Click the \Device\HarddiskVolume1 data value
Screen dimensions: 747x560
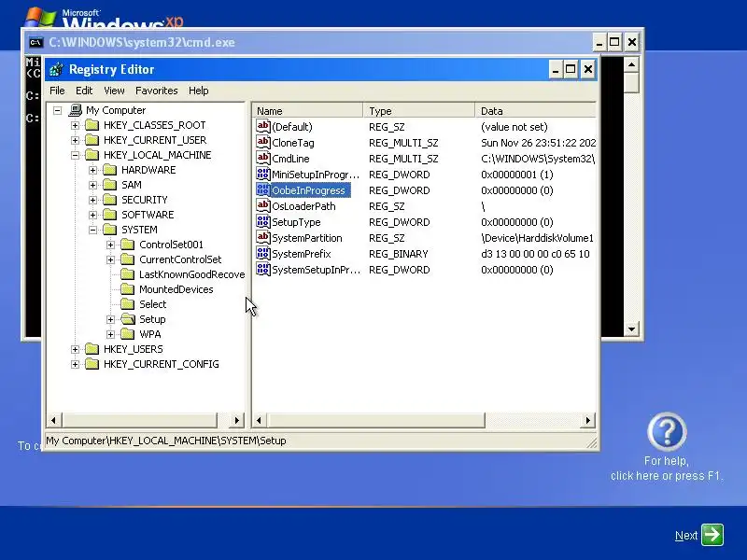538,238
